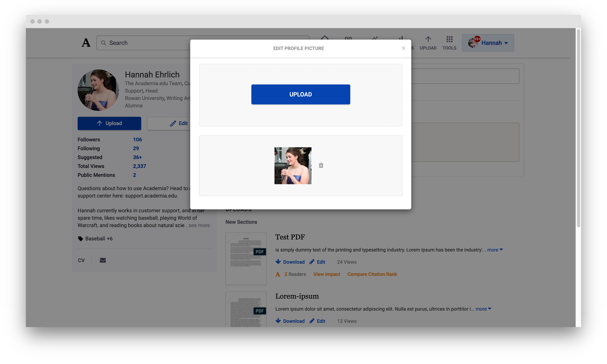Screen dimensions: 607x364
Task: Open Compare Citation Rank for Test PDF
Action: click(x=372, y=274)
